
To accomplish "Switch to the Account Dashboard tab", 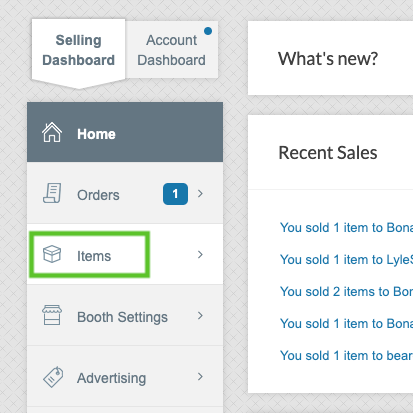I will click(172, 50).
